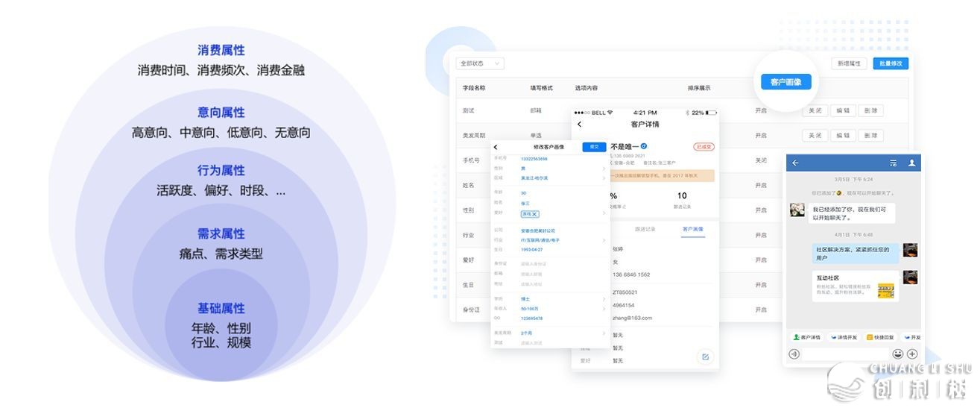This screenshot has height=408, width=980.
Task: Tap the verified badge beside 不是唯一
Action: coord(644,146)
